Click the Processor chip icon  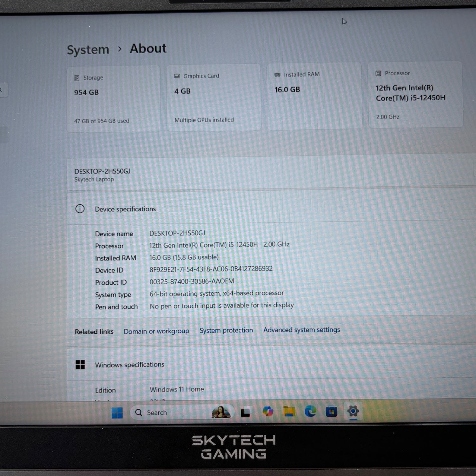(378, 74)
